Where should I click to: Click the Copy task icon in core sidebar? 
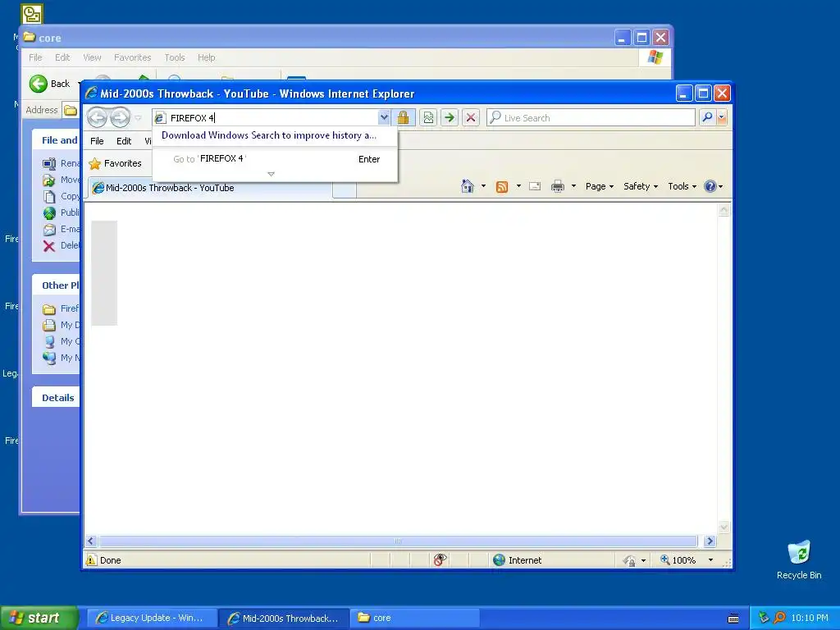49,197
